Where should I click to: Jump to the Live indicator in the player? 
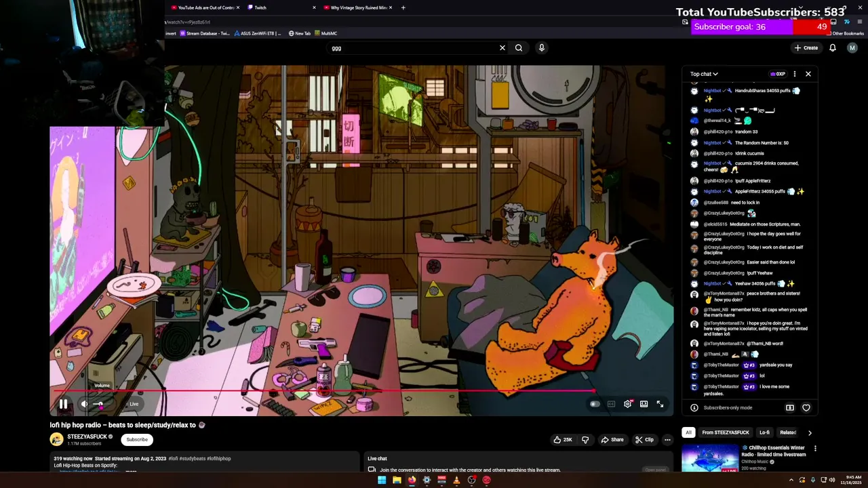click(134, 404)
